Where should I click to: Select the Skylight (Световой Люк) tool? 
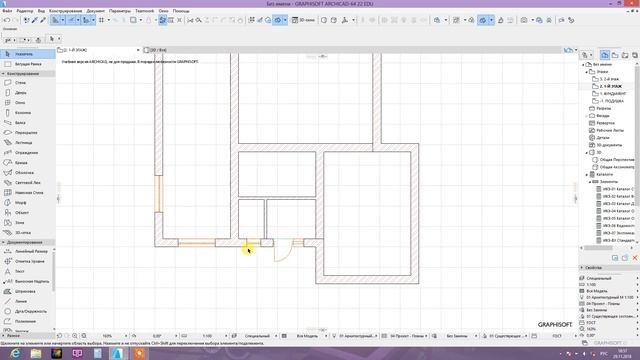tap(27, 182)
